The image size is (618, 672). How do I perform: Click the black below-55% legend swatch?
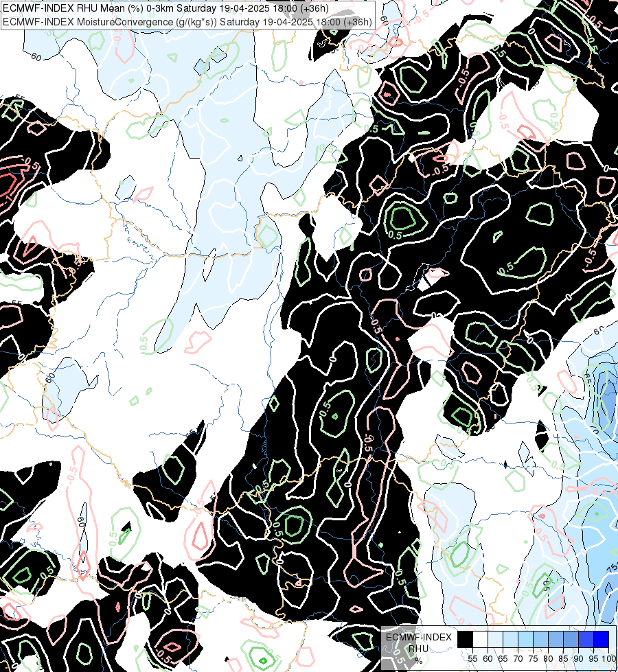pyautogui.click(x=466, y=639)
